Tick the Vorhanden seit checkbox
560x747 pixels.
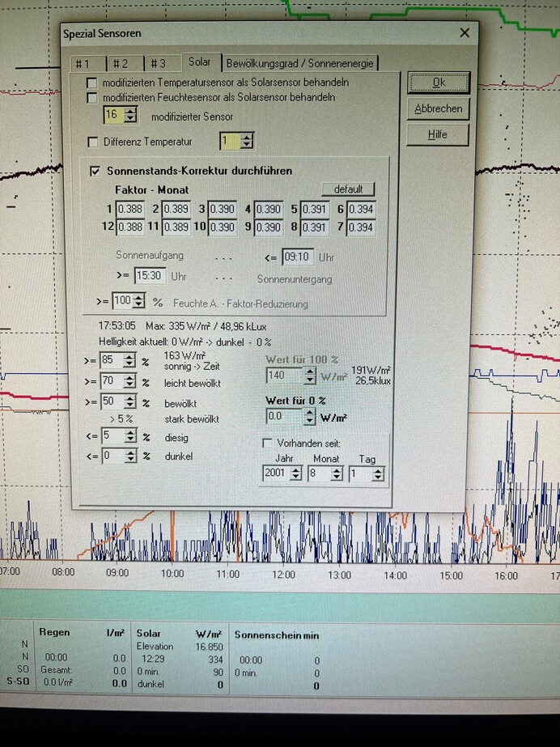(267, 444)
